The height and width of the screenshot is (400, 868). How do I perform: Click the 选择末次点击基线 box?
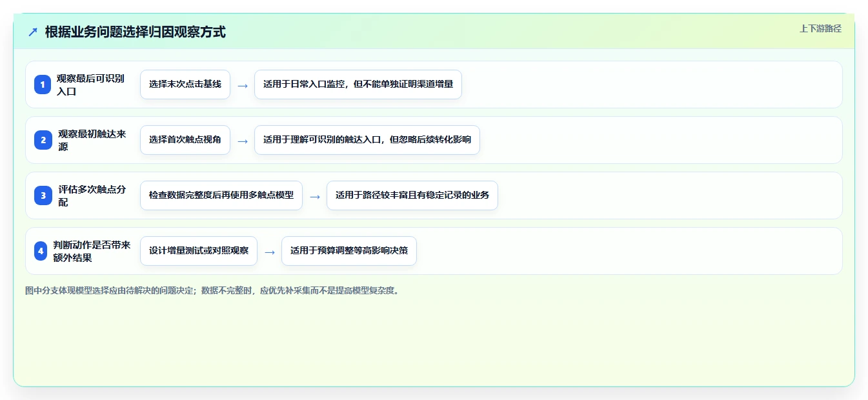pyautogui.click(x=185, y=85)
